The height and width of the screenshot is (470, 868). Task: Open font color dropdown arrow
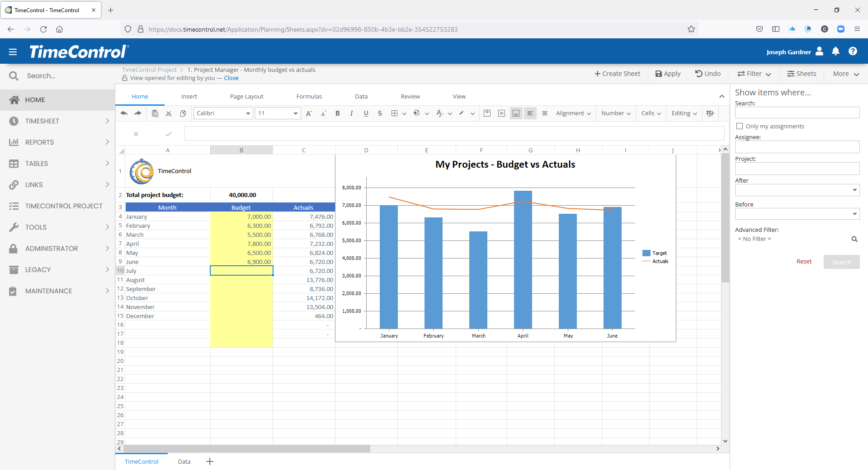click(x=450, y=114)
